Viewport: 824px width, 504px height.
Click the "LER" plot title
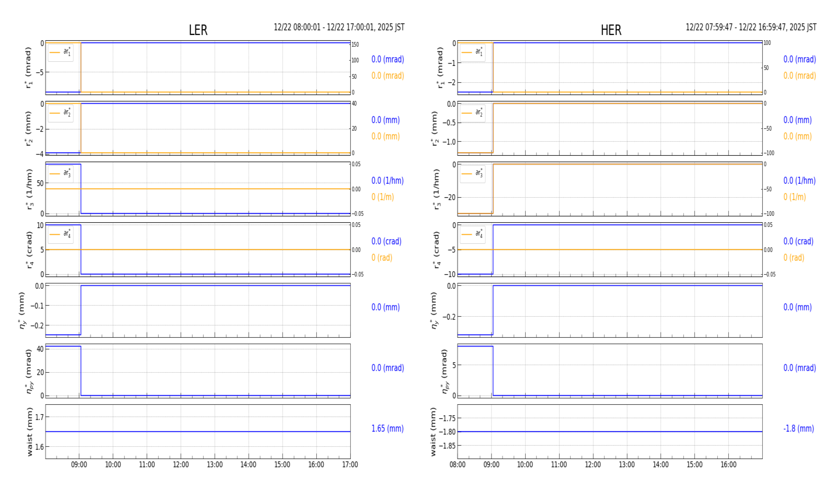tap(198, 30)
